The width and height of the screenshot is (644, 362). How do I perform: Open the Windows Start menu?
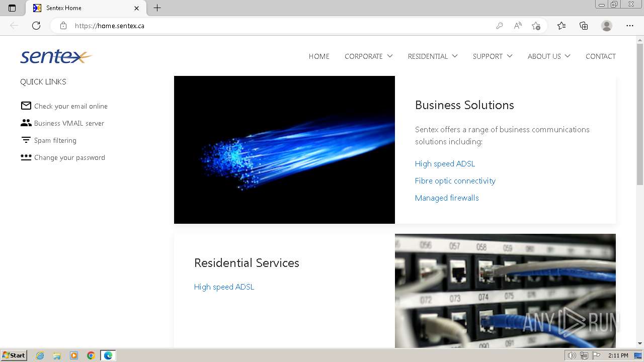pyautogui.click(x=14, y=355)
